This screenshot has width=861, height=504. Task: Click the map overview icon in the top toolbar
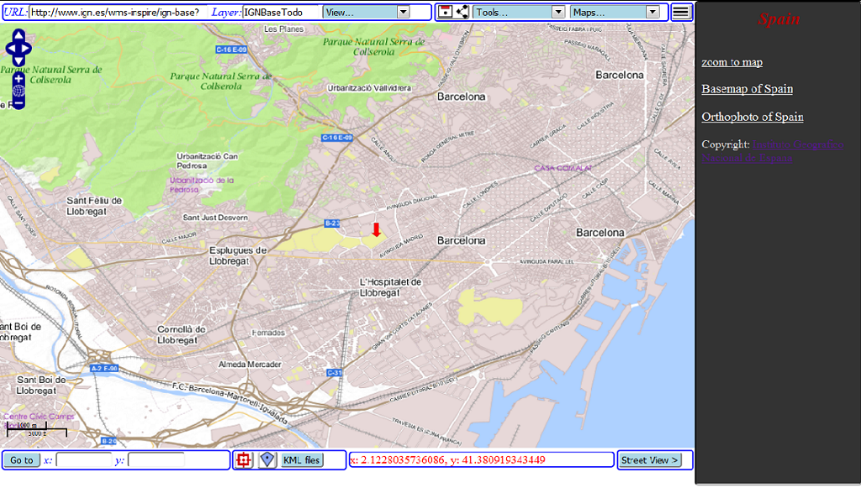click(x=445, y=11)
